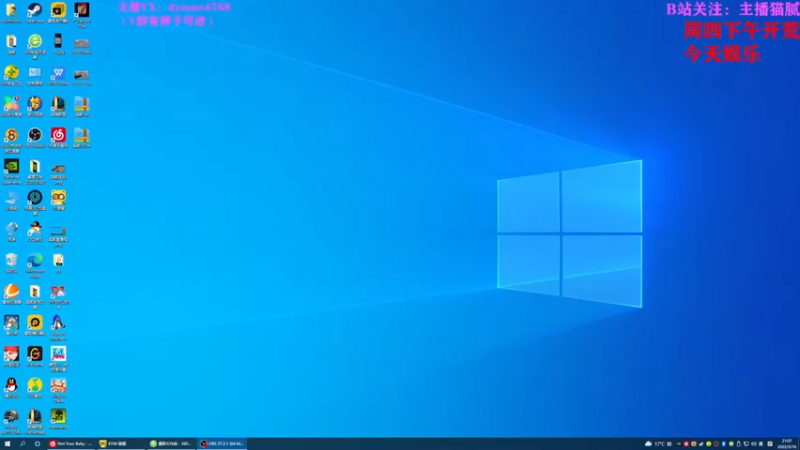Open the This PC desktop icon

click(11, 200)
